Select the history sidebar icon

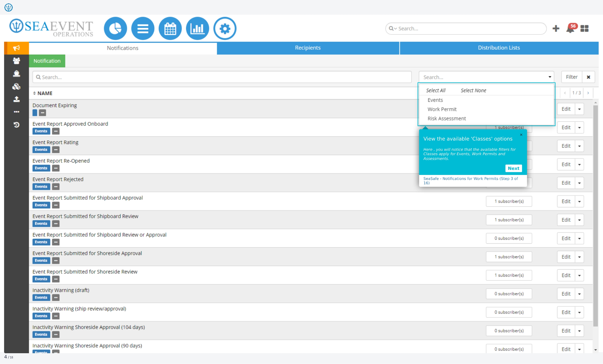tap(17, 125)
